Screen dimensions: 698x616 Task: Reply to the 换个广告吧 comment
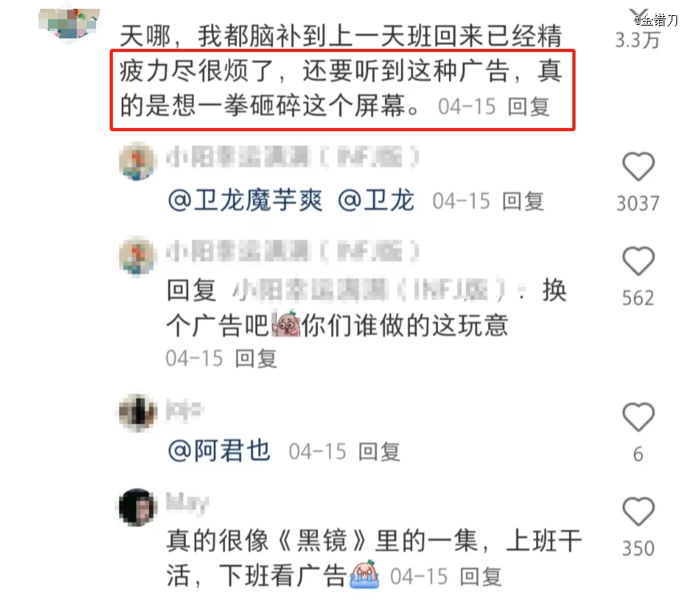pos(256,358)
